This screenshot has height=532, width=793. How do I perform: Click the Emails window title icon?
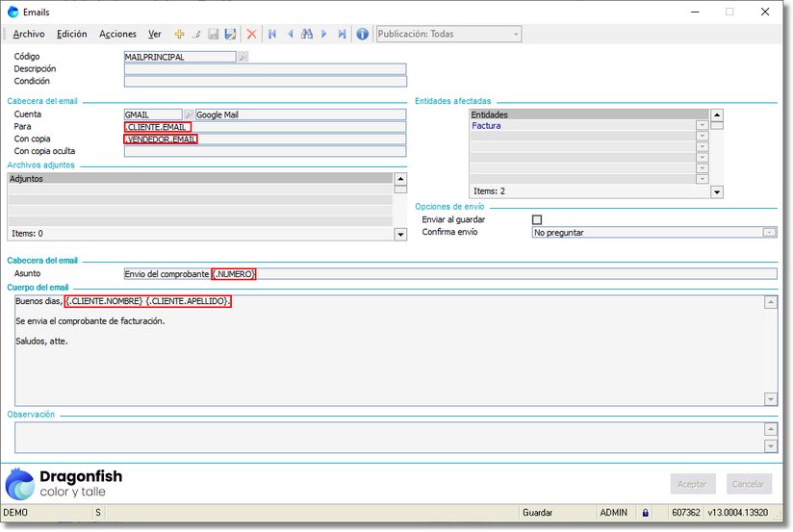pyautogui.click(x=13, y=12)
